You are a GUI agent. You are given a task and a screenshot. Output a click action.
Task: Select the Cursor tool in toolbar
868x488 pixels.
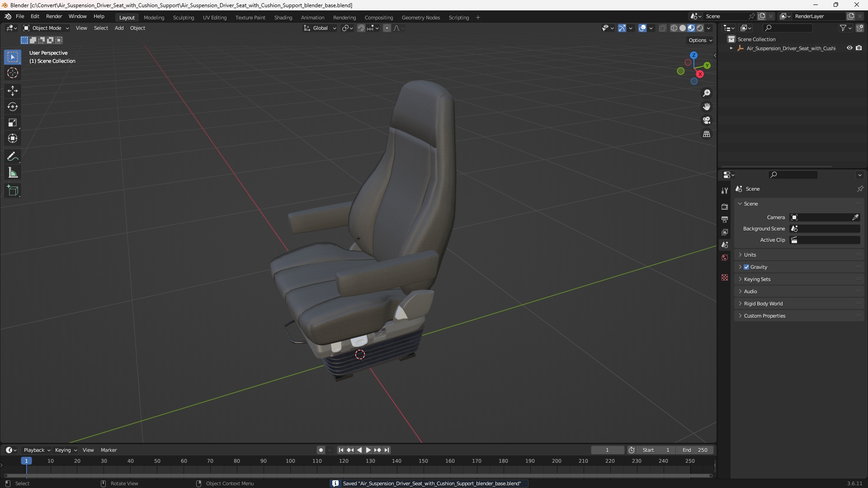pos(13,73)
